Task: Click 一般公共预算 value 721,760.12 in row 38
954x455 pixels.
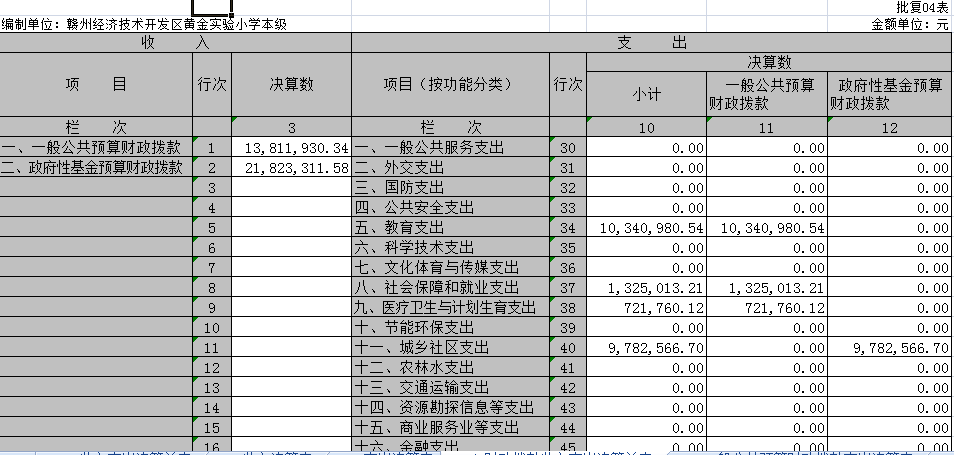Action: 767,307
